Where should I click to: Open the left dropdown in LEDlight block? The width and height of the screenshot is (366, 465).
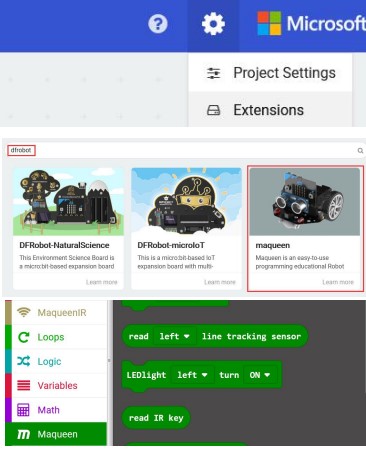192,375
